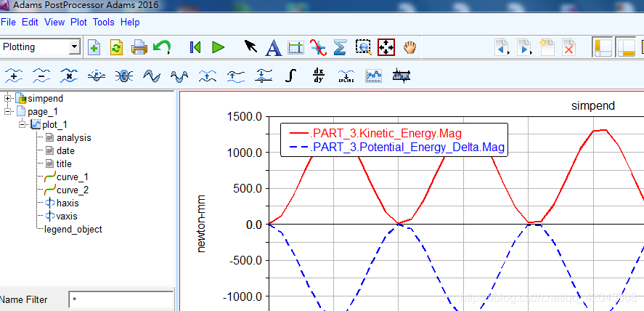Click the spline curve tool
The height and width of the screenshot is (311, 644).
(346, 75)
